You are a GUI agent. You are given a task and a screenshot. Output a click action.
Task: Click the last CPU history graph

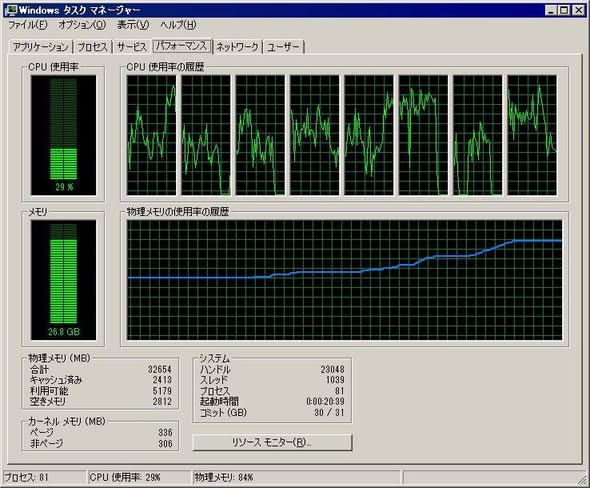coord(532,135)
